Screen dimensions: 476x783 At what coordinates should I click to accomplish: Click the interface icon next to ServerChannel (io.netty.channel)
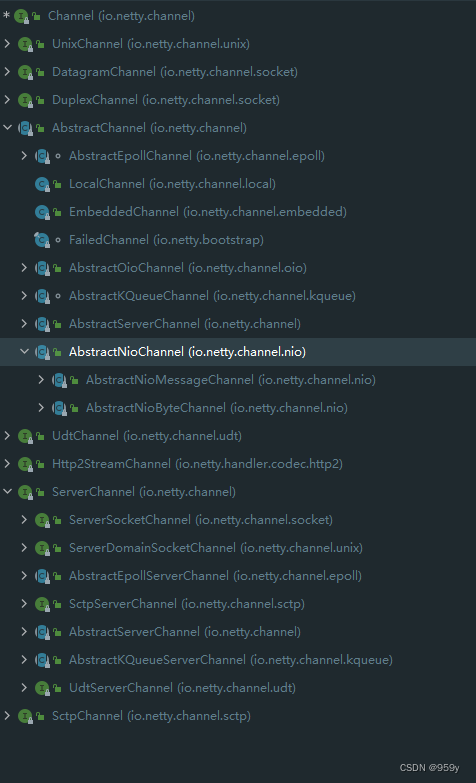tap(25, 492)
